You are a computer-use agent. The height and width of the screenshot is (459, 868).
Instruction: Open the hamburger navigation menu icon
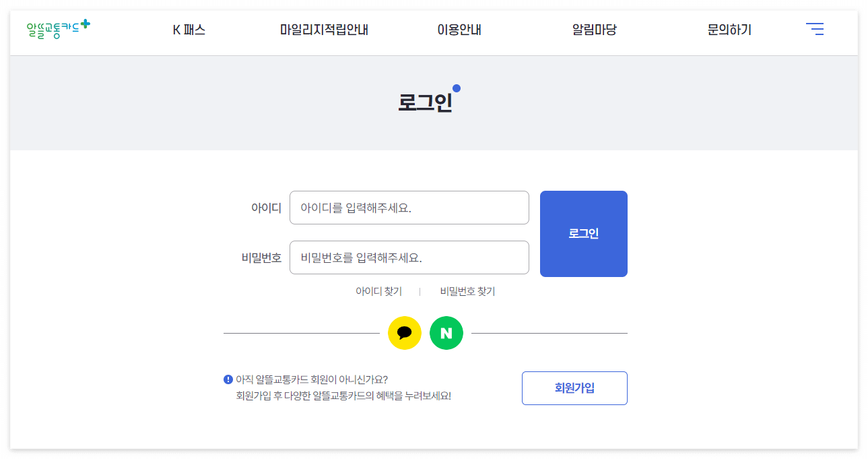[x=815, y=29]
